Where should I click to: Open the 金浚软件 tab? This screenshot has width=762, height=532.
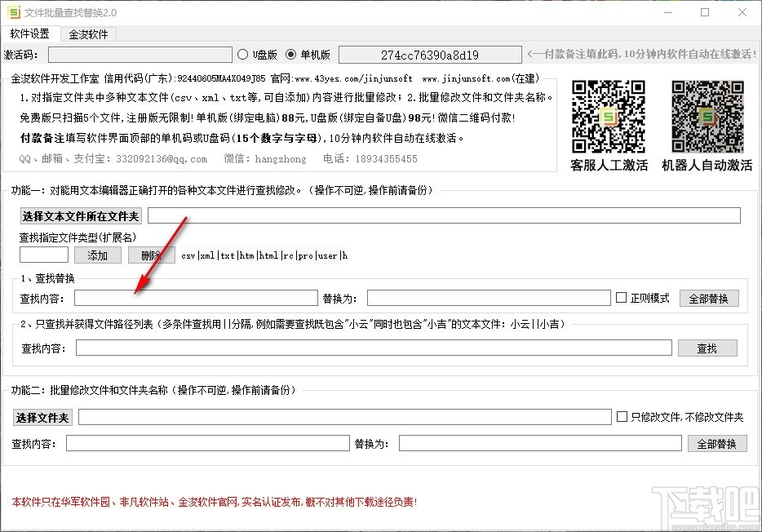pos(88,34)
